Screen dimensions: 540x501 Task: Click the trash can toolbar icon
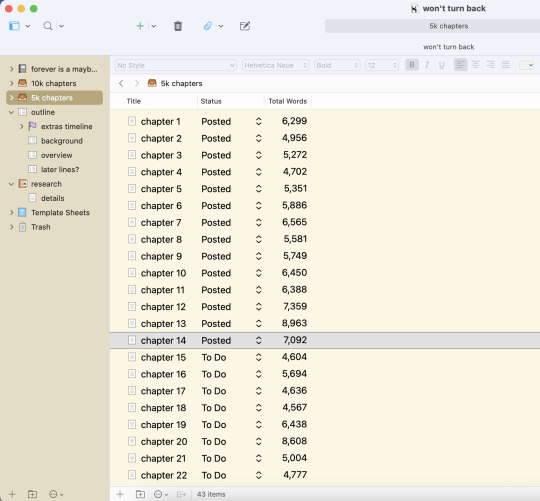(178, 26)
